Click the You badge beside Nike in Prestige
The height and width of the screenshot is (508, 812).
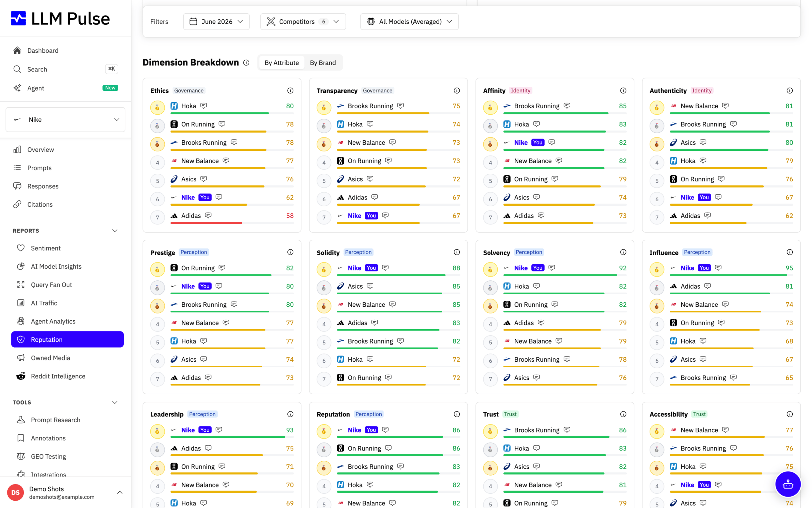pos(205,286)
